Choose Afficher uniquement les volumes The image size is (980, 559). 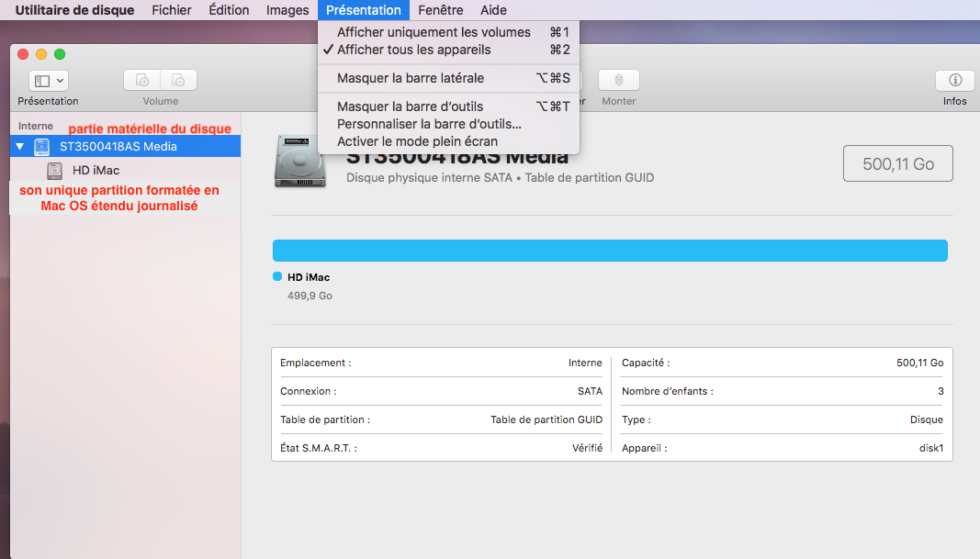pos(434,32)
